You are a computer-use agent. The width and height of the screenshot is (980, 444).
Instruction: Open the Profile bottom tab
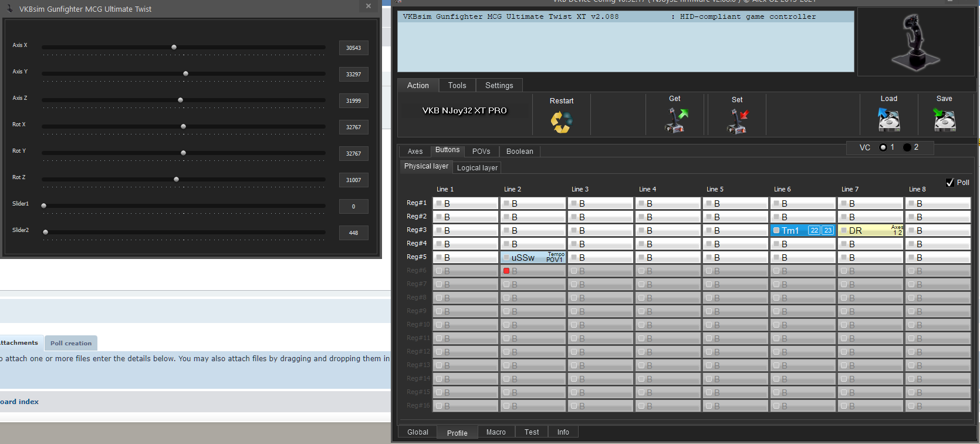[457, 433]
